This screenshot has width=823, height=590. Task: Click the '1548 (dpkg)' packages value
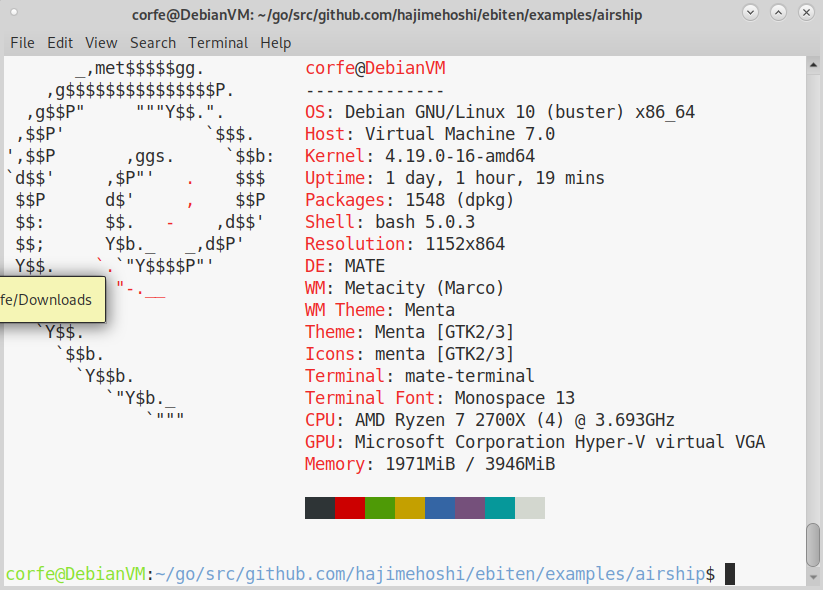click(459, 201)
